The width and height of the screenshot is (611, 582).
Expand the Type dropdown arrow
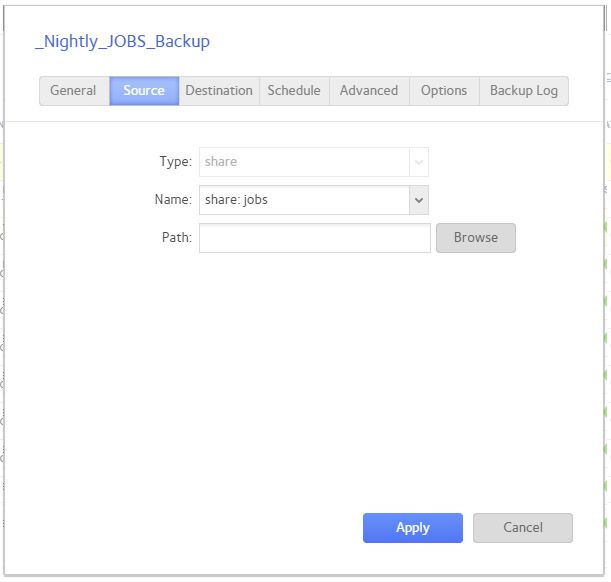pyautogui.click(x=419, y=162)
